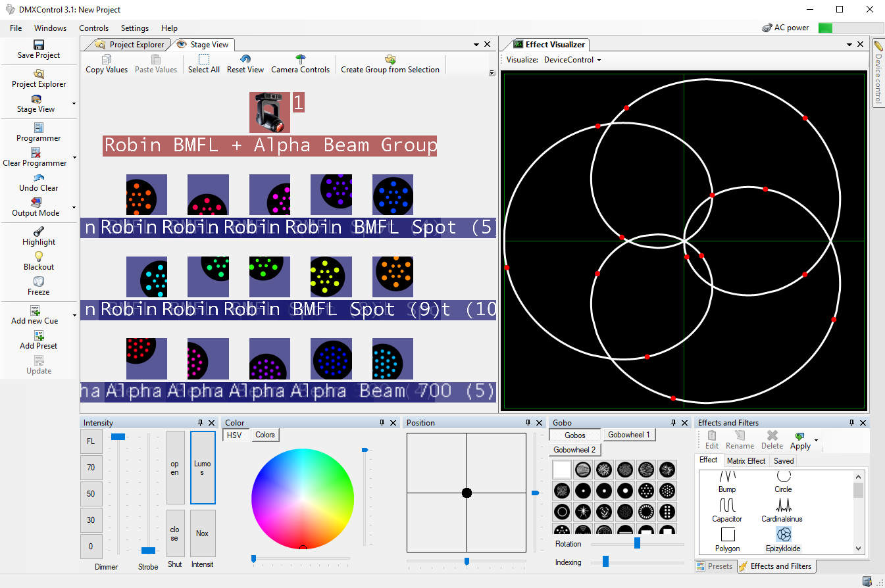Click the Output Mode icon

[36, 203]
